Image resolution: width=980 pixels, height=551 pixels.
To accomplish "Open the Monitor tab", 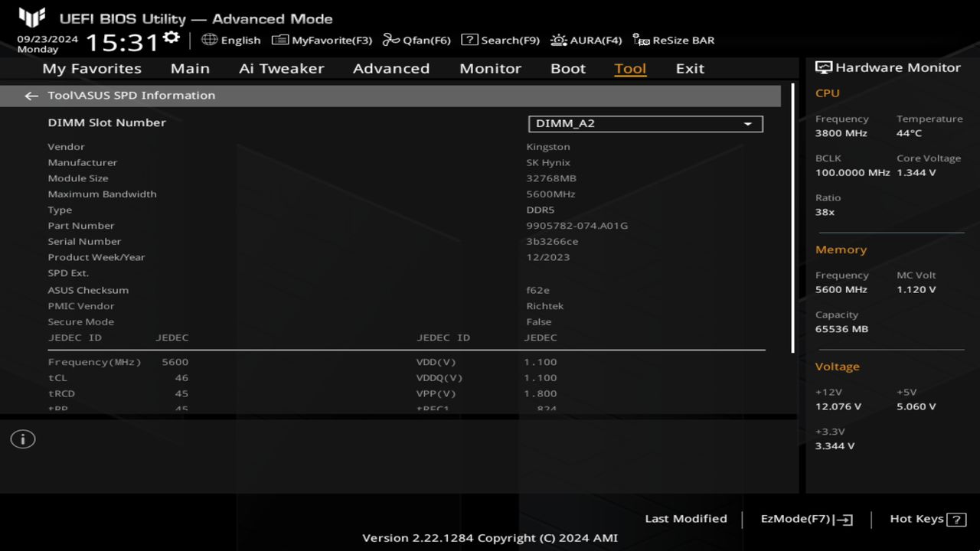I will [490, 68].
